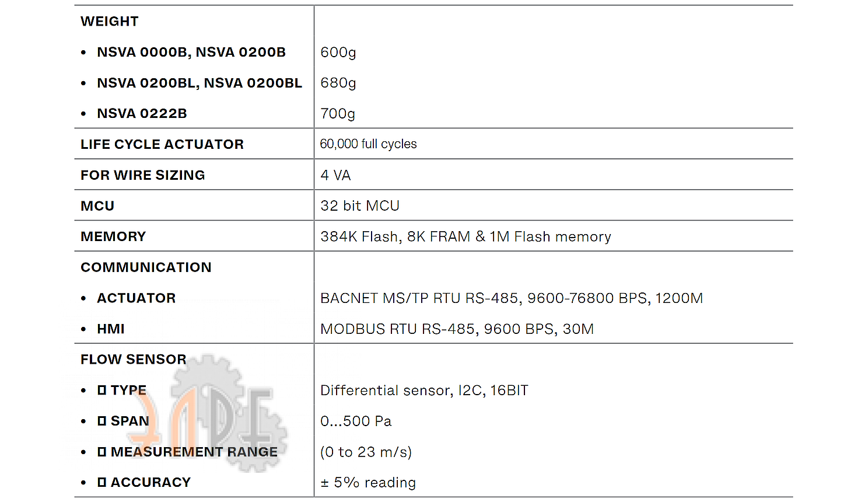Click the box glyph before SPAN
This screenshot has height=502, width=868.
tap(102, 421)
